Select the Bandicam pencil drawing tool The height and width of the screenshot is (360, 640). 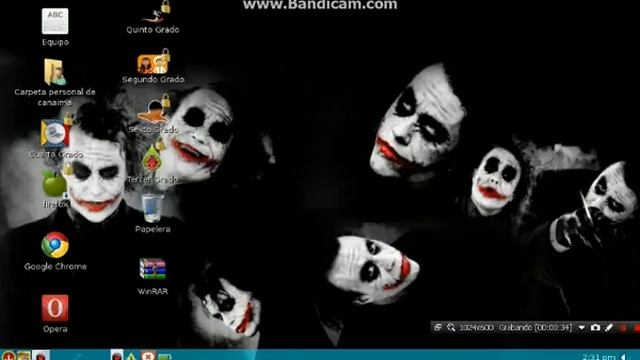(x=609, y=327)
